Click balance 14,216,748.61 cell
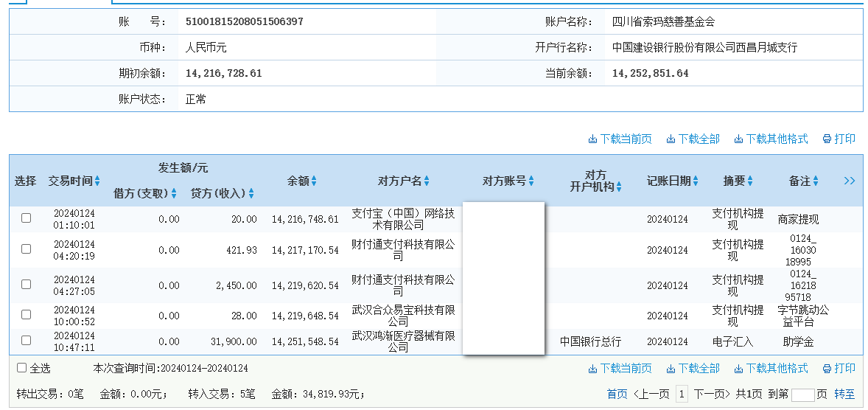The width and height of the screenshot is (868, 410). [305, 219]
